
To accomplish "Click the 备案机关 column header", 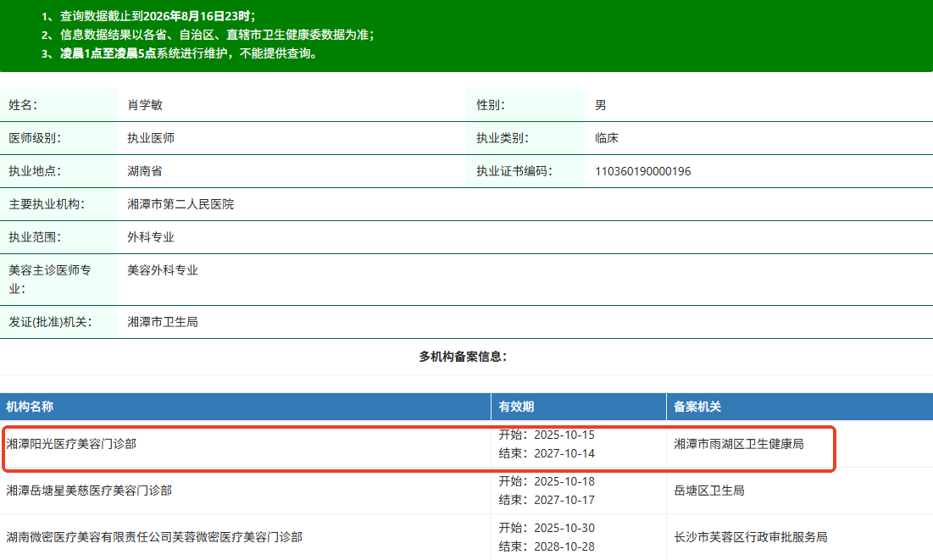I will point(697,407).
